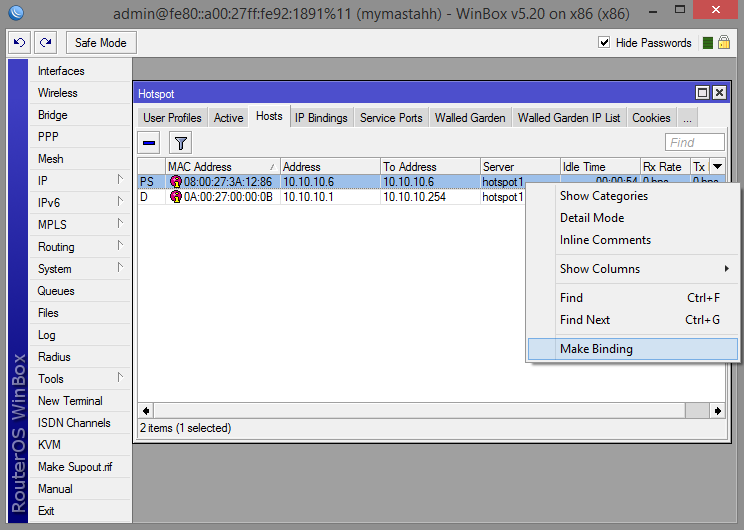Switch to the Active tab
The image size is (744, 530).
(x=228, y=118)
